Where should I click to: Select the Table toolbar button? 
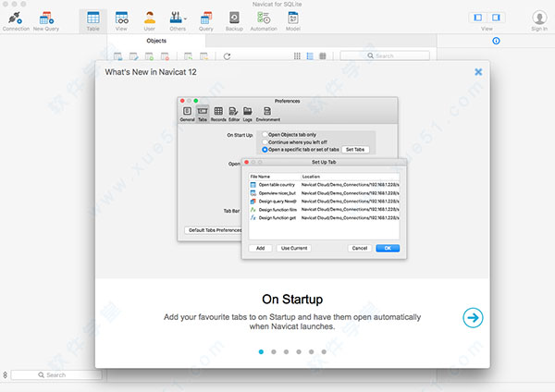(93, 21)
